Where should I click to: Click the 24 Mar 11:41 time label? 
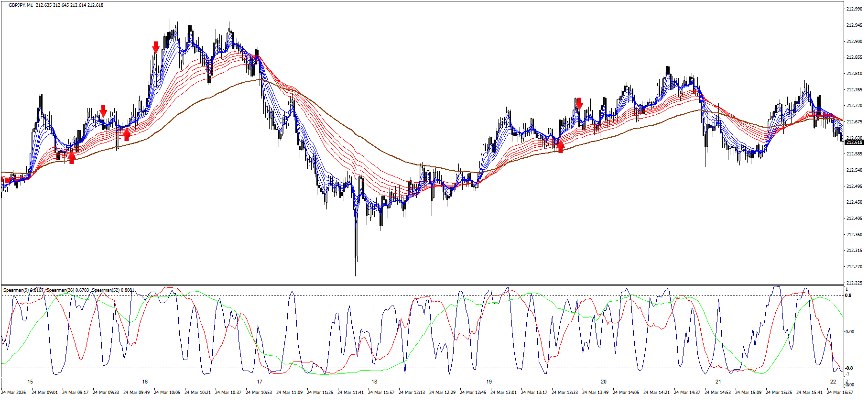click(x=350, y=393)
